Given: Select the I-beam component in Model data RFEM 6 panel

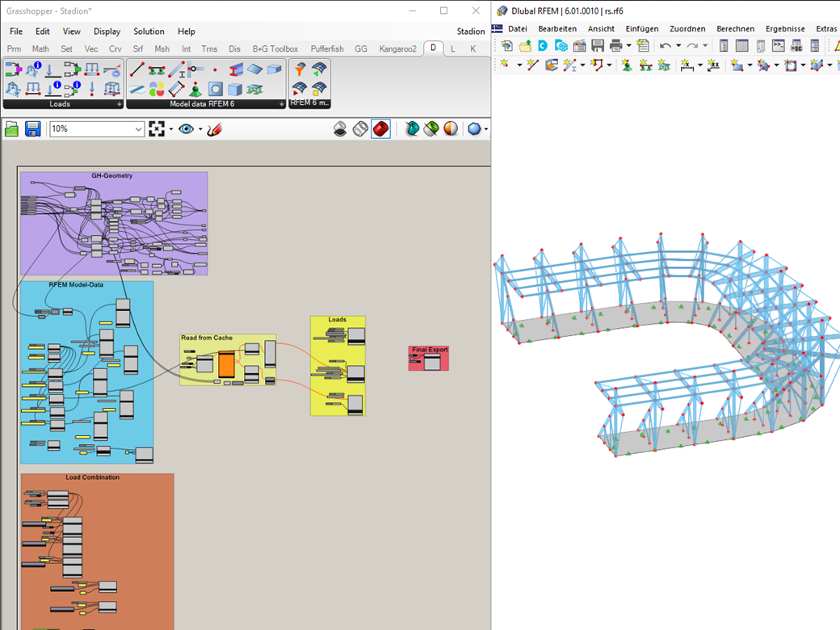Looking at the screenshot, I should coord(236,69).
